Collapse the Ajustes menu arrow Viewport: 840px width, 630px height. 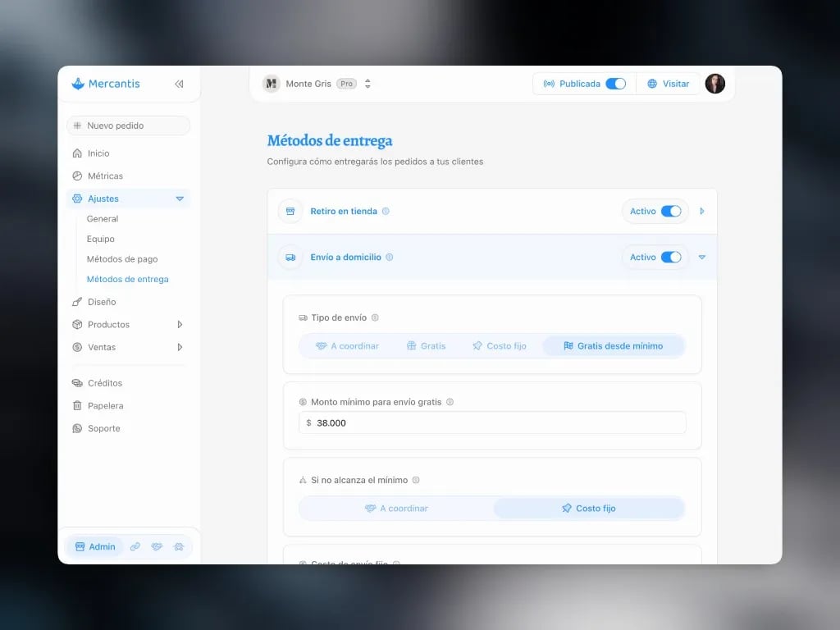(x=180, y=199)
